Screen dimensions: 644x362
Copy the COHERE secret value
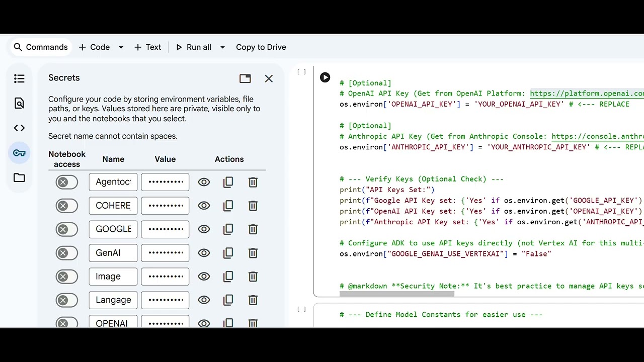pos(228,206)
